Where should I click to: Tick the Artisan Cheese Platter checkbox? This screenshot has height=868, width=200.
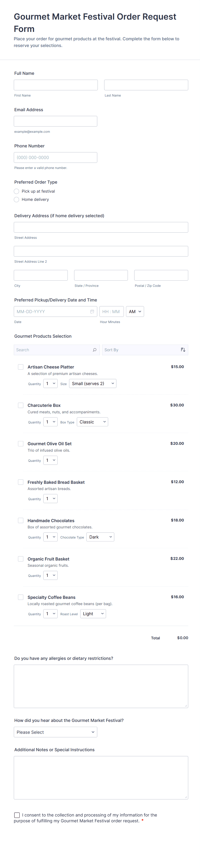[x=21, y=367]
